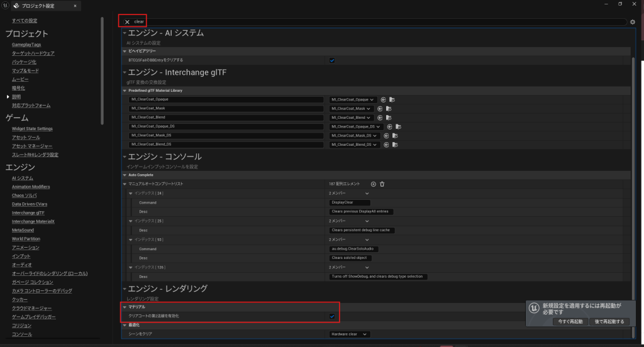The height and width of the screenshot is (347, 644).
Task: Click the DisplayClear command text field
Action: tap(350, 202)
